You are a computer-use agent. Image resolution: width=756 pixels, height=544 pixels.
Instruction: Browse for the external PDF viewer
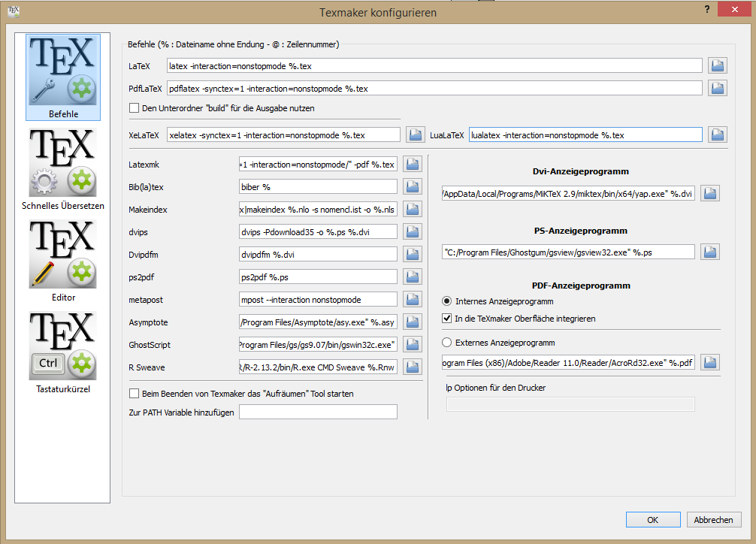click(709, 362)
